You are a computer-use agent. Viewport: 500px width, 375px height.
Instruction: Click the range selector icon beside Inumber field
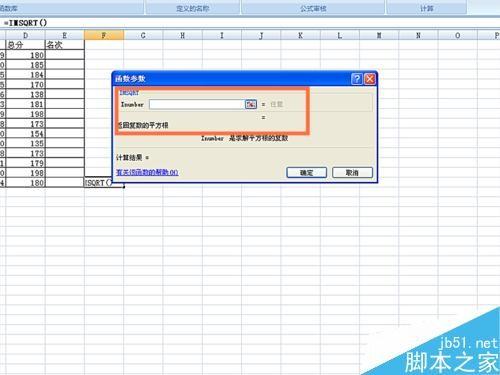[x=251, y=104]
